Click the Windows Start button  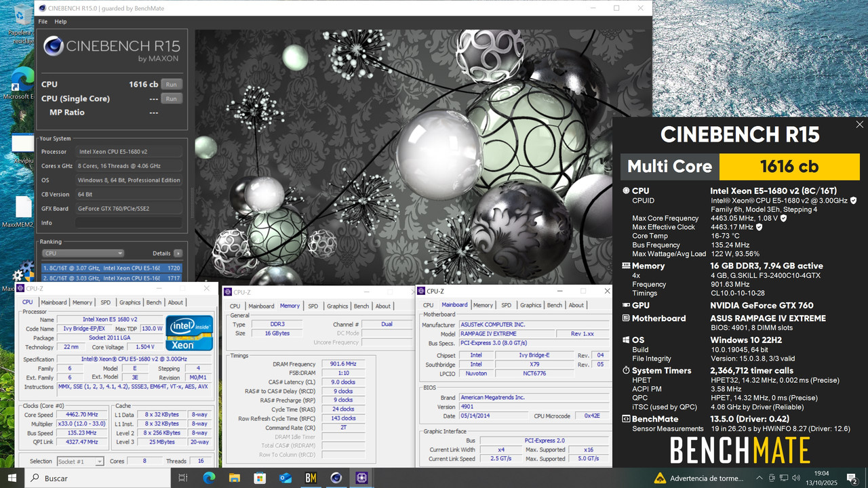point(12,478)
